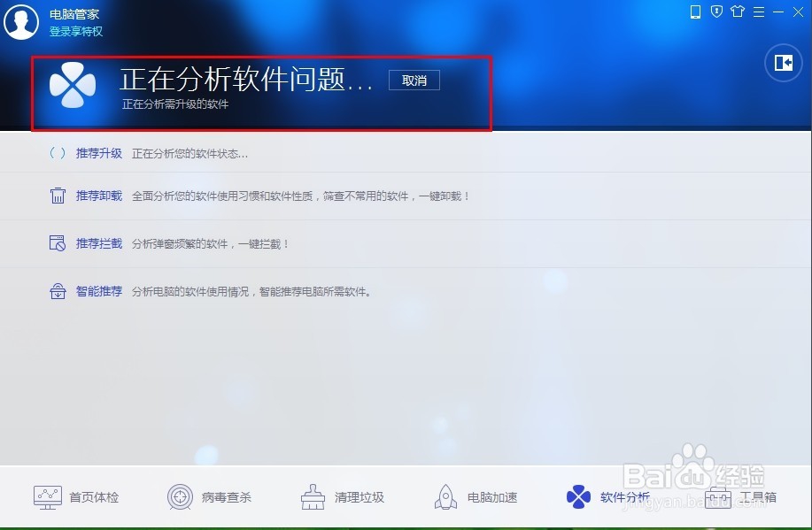Click the 全面分析您的软件使用习惯 description text
812x530 pixels.
300,196
